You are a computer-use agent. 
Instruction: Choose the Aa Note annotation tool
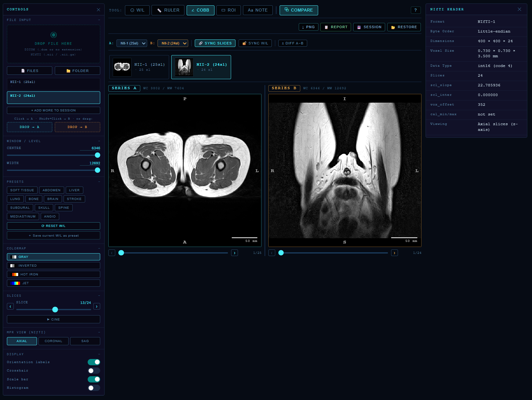coord(257,10)
